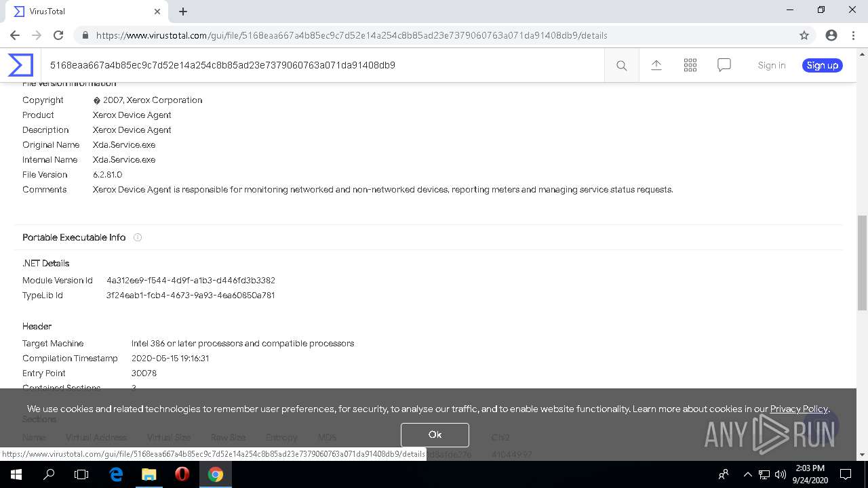
Task: Click the hash search input field
Action: pos(322,65)
